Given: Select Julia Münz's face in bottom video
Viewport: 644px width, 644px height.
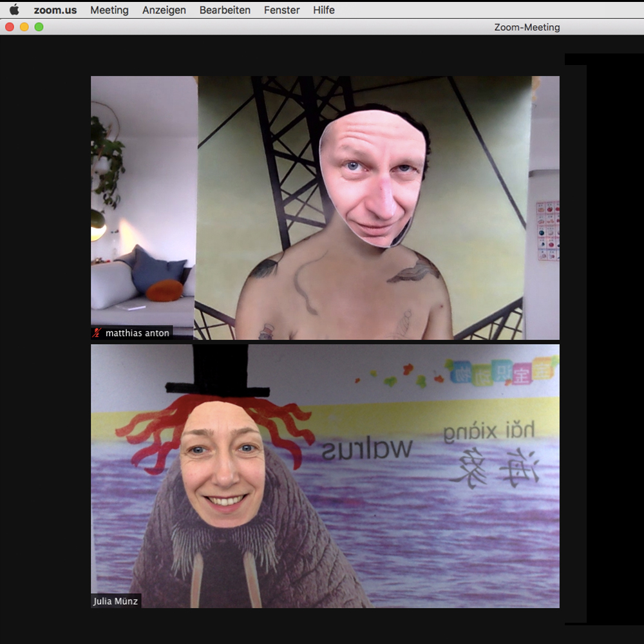Looking at the screenshot, I should click(x=223, y=464).
